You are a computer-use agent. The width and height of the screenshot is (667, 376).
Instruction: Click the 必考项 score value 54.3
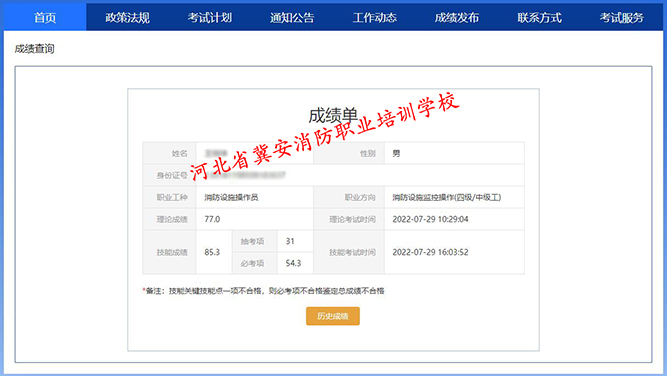[x=293, y=263]
